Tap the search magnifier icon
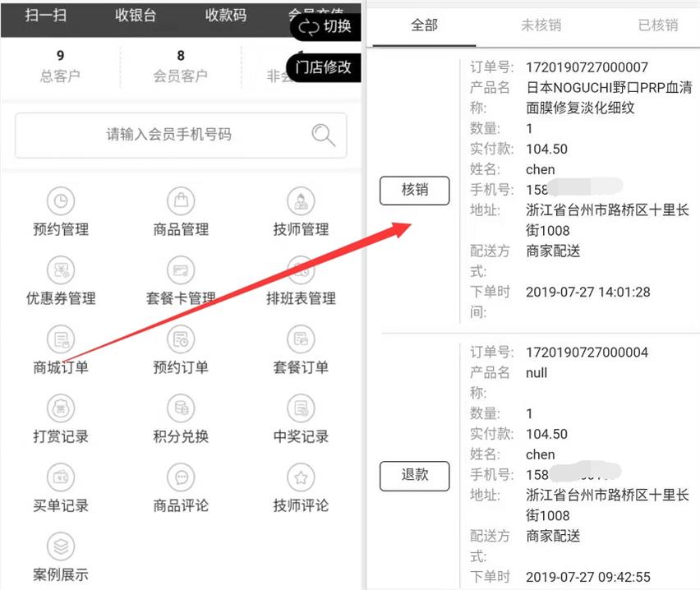 click(323, 135)
